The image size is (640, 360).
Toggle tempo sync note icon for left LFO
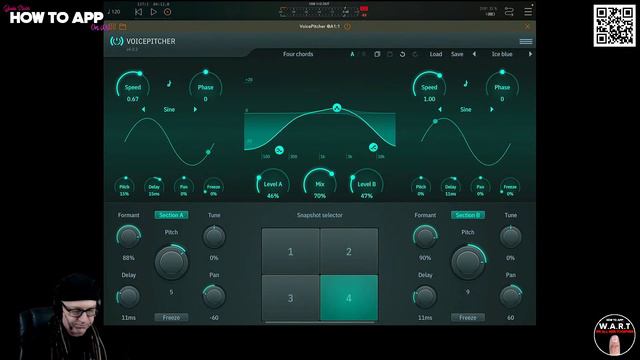pyautogui.click(x=169, y=84)
